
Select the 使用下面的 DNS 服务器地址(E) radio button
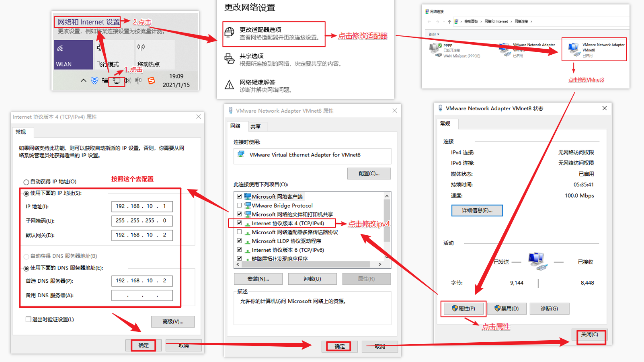(26, 268)
